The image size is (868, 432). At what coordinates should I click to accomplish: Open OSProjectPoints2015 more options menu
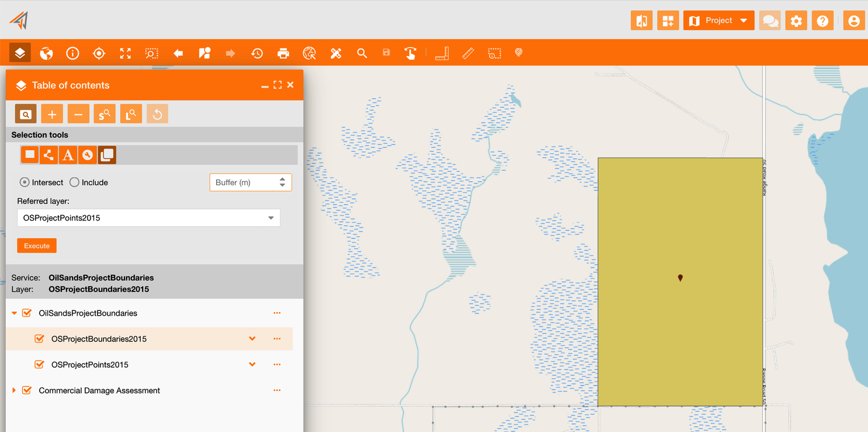point(277,365)
